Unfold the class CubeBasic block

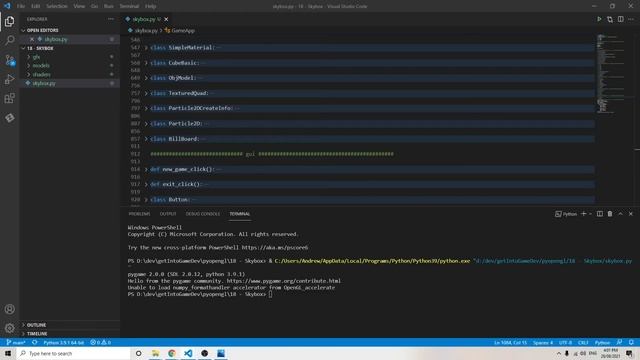point(146,63)
